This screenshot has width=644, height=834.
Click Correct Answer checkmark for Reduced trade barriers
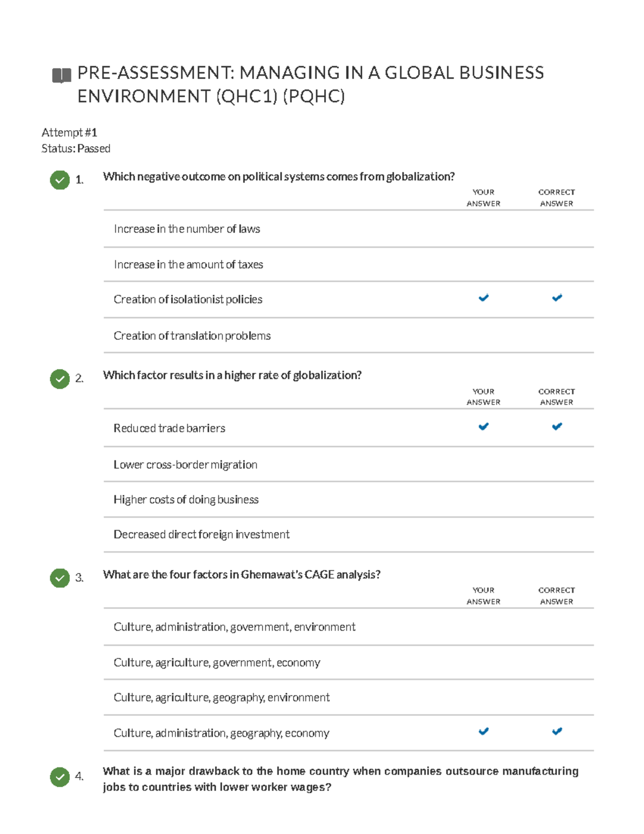pyautogui.click(x=557, y=426)
